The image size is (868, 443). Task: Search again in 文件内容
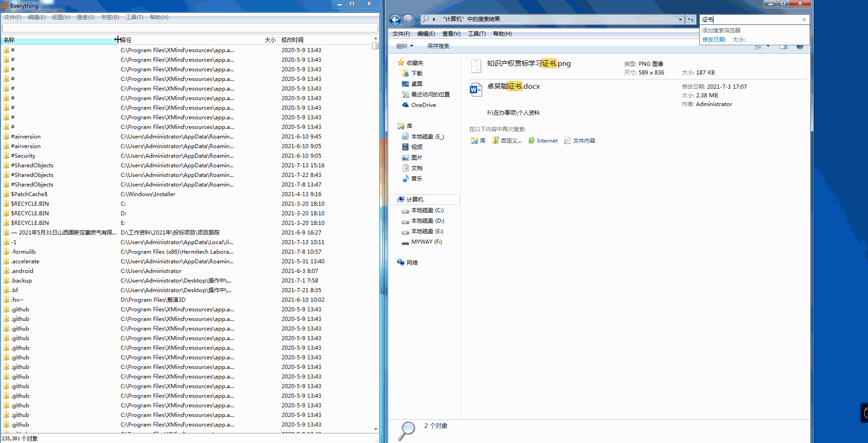coord(580,140)
